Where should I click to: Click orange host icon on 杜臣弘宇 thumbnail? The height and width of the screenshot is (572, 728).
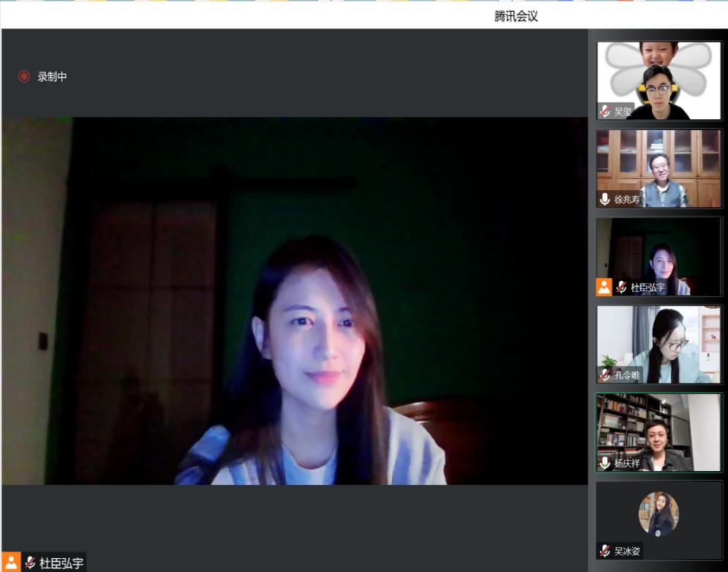pyautogui.click(x=604, y=287)
